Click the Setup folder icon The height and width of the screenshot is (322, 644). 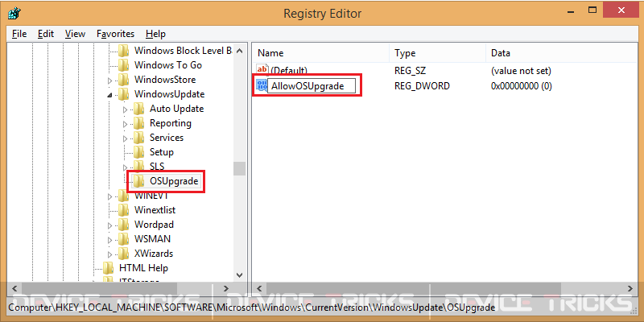coord(138,152)
